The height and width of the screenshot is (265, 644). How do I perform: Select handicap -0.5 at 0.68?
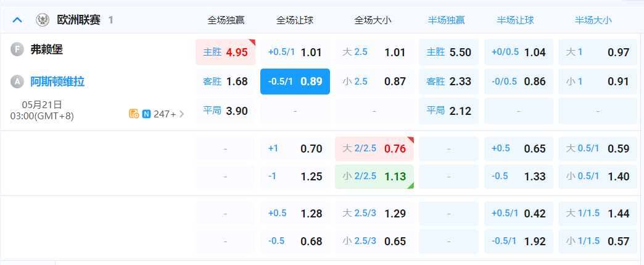tap(295, 241)
